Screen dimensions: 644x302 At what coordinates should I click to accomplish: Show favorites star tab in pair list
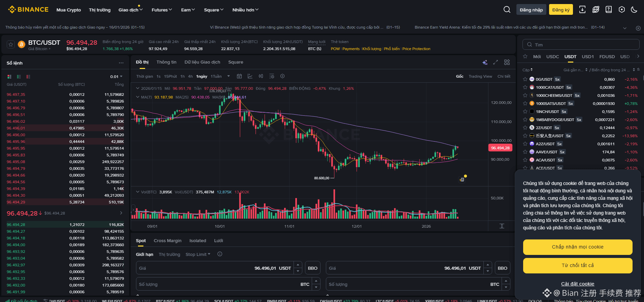525,56
